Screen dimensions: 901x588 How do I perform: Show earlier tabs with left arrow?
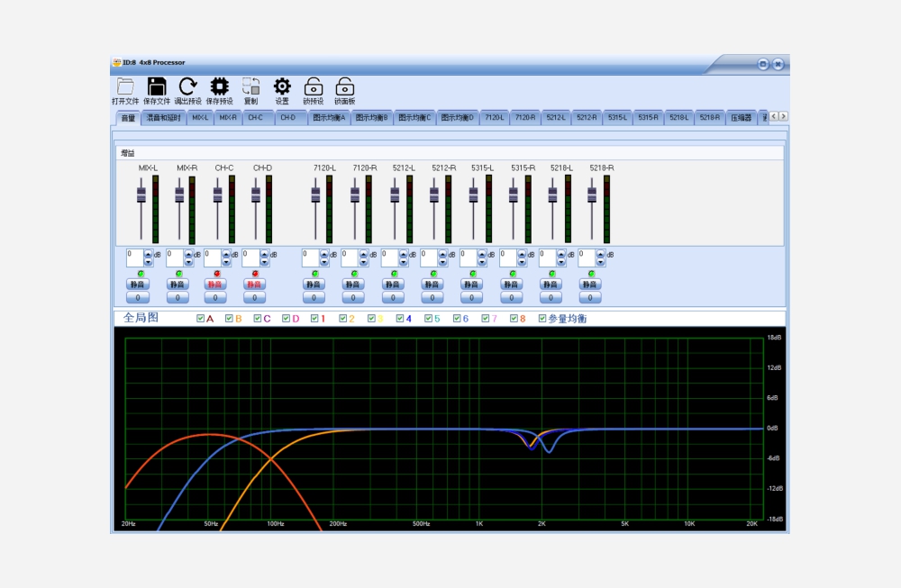(774, 116)
